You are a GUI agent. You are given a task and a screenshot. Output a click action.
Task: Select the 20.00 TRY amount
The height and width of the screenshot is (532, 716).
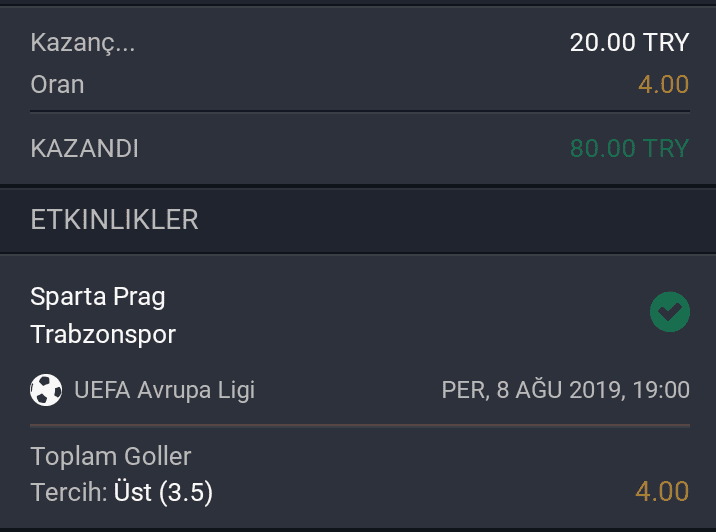click(x=629, y=42)
